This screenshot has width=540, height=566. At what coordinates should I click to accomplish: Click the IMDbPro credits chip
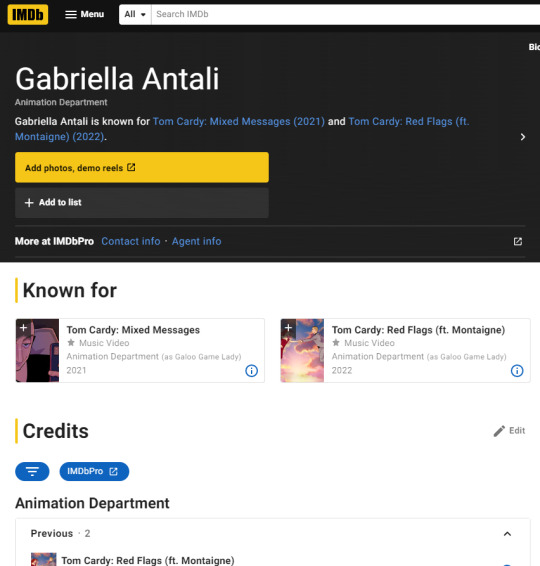pyautogui.click(x=94, y=471)
